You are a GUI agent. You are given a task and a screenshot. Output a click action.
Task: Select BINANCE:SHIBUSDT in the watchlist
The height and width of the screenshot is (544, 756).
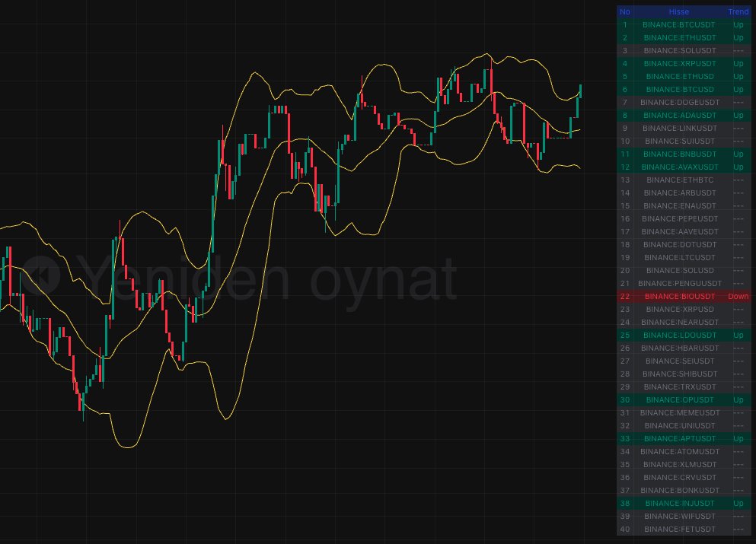678,374
